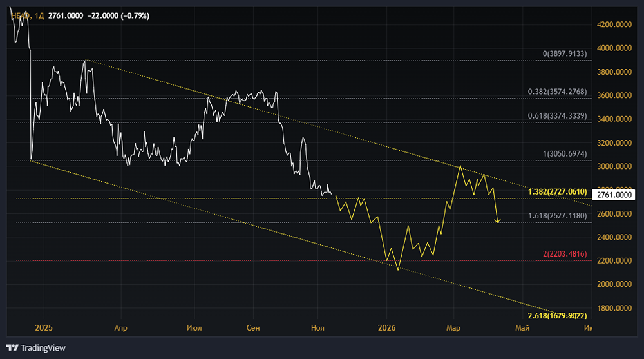Click the current price label 2761.0000

click(x=614, y=195)
